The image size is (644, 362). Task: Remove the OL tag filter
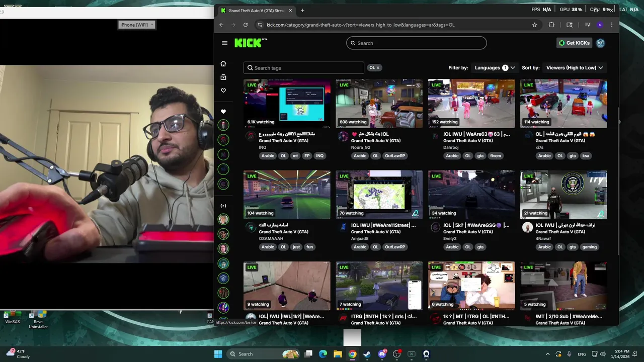click(378, 68)
